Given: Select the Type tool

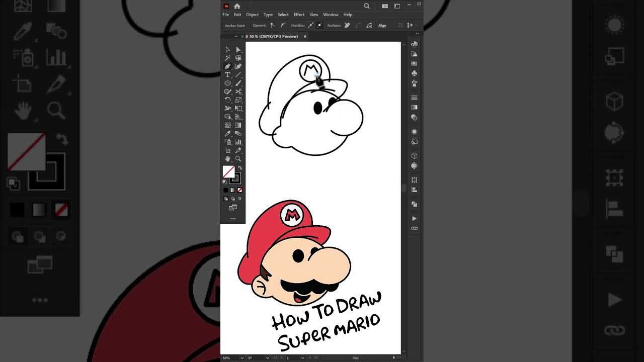Looking at the screenshot, I should click(227, 75).
